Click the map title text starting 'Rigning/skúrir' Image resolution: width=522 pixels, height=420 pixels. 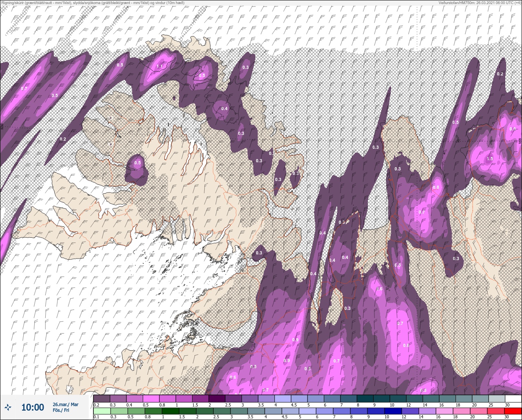pos(93,2)
